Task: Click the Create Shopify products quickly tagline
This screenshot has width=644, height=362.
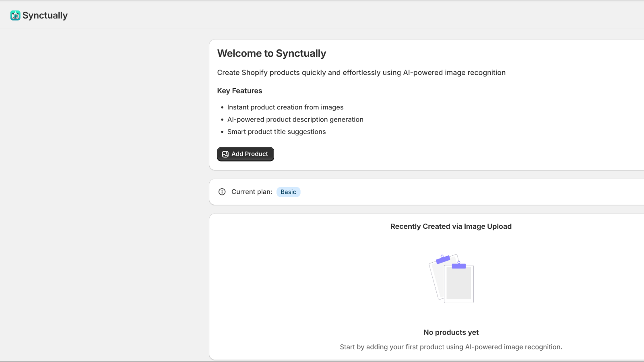Action: [361, 72]
